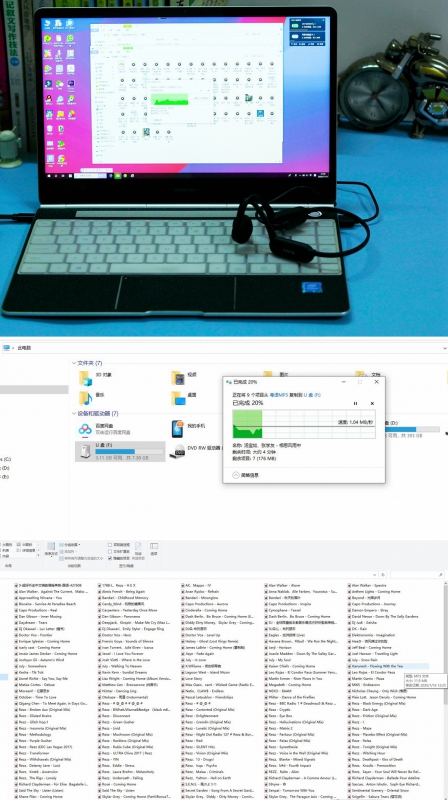448x800 pixels.
Task: Open the 百度网盘 cloud drive icon
Action: pyautogui.click(x=85, y=429)
